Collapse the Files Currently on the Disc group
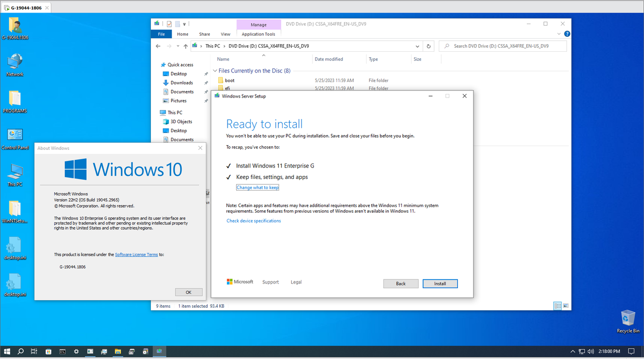644x359 pixels. [215, 71]
